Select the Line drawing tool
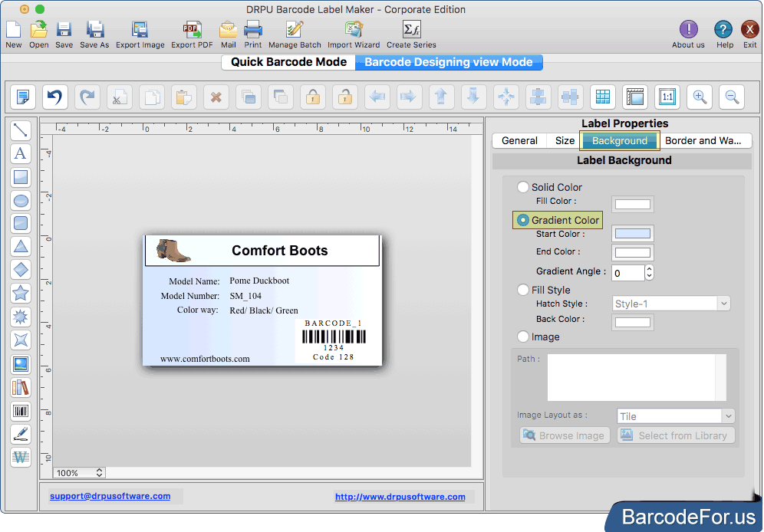 [x=21, y=130]
